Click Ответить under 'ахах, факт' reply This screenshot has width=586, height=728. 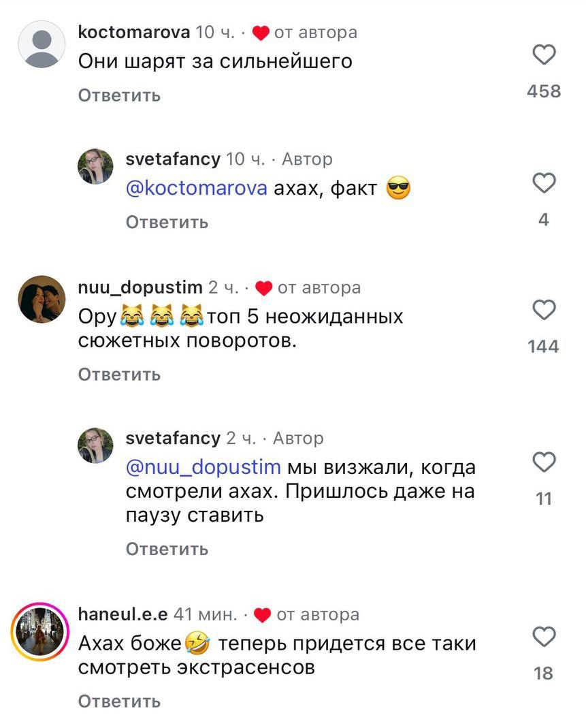[x=167, y=222]
